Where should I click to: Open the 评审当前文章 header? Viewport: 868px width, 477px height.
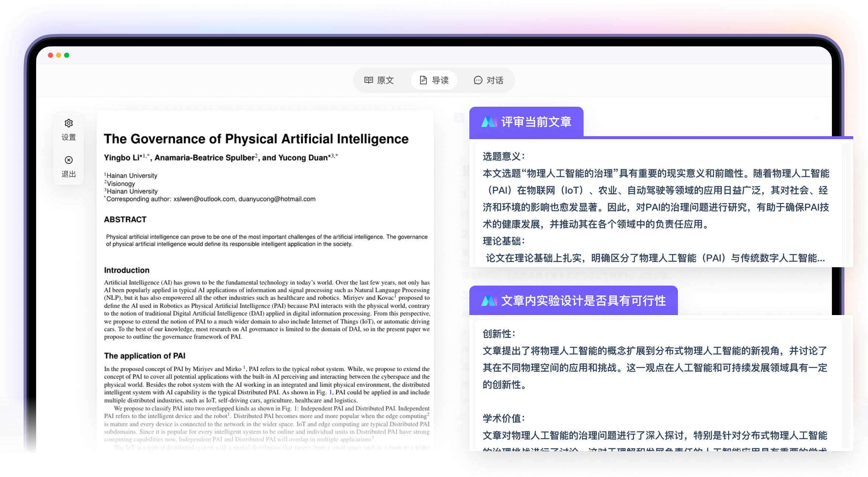(x=536, y=122)
